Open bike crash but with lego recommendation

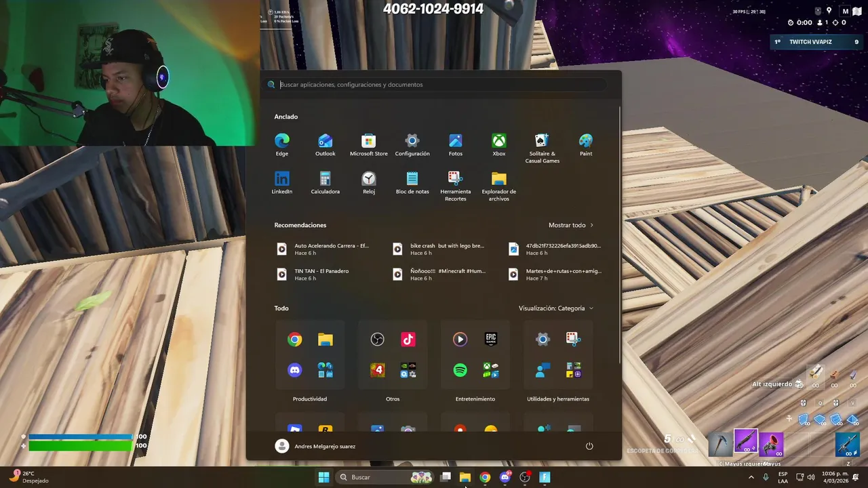pyautogui.click(x=439, y=249)
